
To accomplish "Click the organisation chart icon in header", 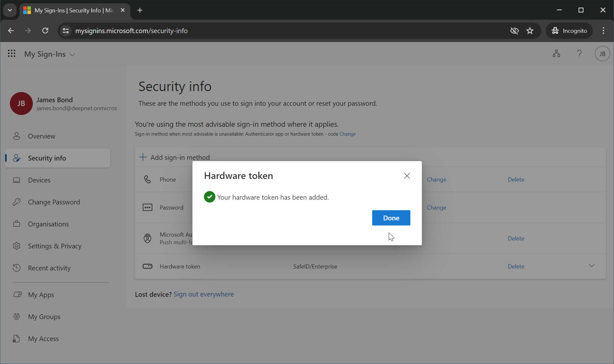I will point(556,54).
